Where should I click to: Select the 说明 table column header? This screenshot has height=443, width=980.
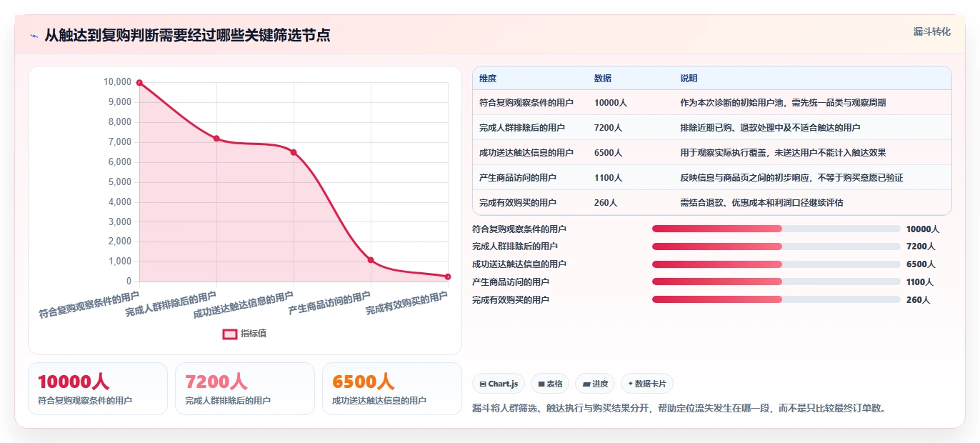(x=689, y=79)
